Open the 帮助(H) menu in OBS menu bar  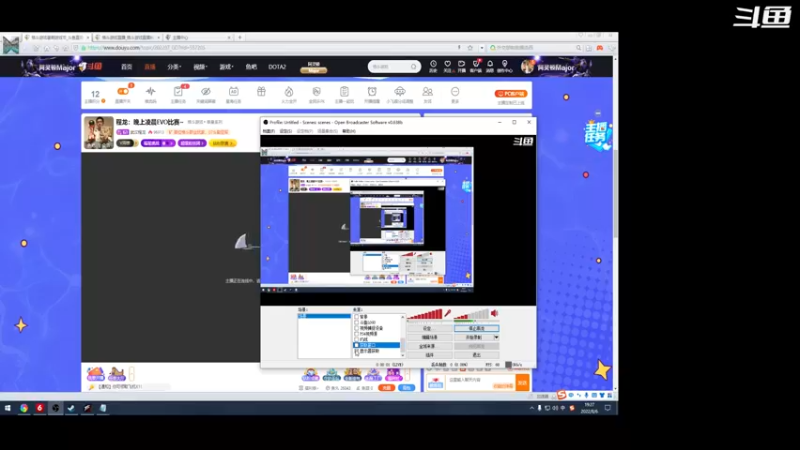(349, 131)
